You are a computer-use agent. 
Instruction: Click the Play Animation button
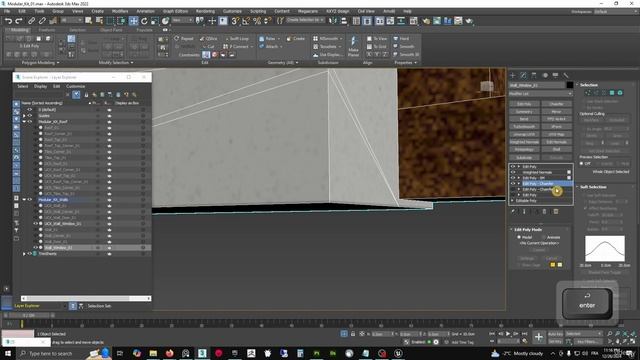pos(508,334)
